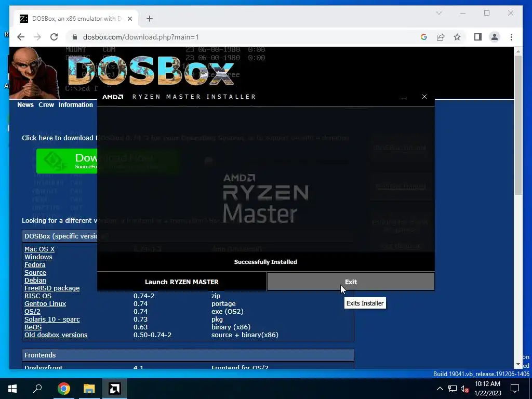This screenshot has height=399, width=532.
Task: Close the Ryzen Master Installer window
Action: 424,97
